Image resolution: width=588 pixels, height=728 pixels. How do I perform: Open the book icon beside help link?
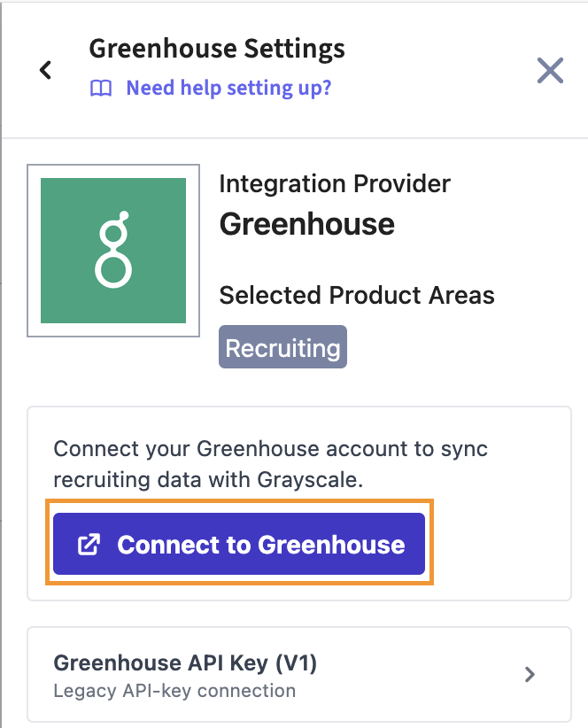pos(101,88)
